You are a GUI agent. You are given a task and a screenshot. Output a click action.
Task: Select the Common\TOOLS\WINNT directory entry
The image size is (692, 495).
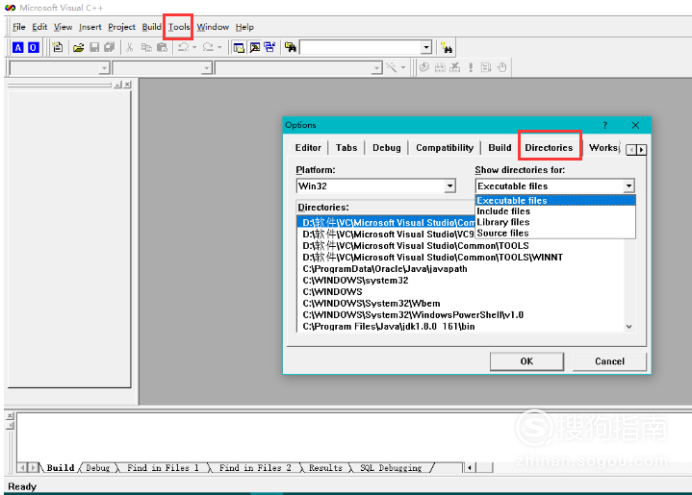point(432,257)
